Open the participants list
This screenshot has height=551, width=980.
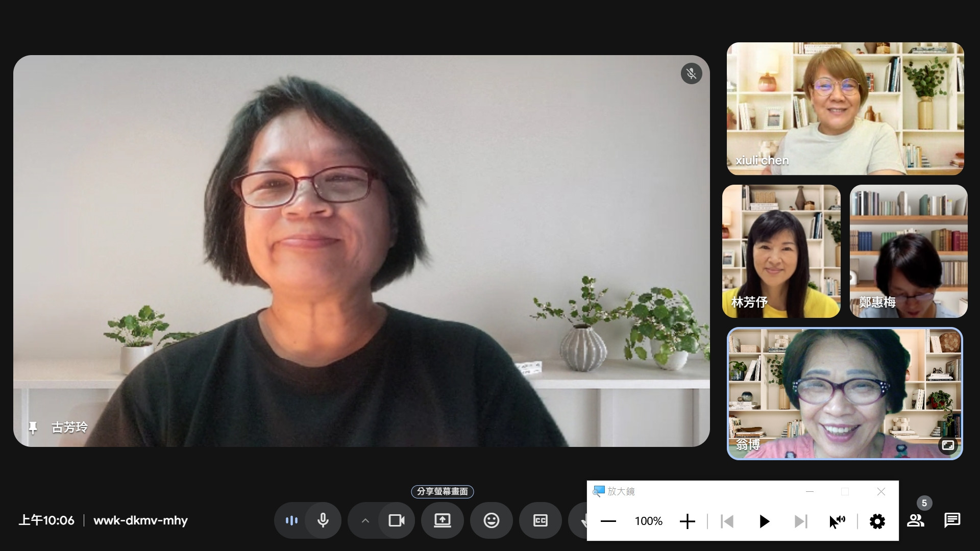915,520
